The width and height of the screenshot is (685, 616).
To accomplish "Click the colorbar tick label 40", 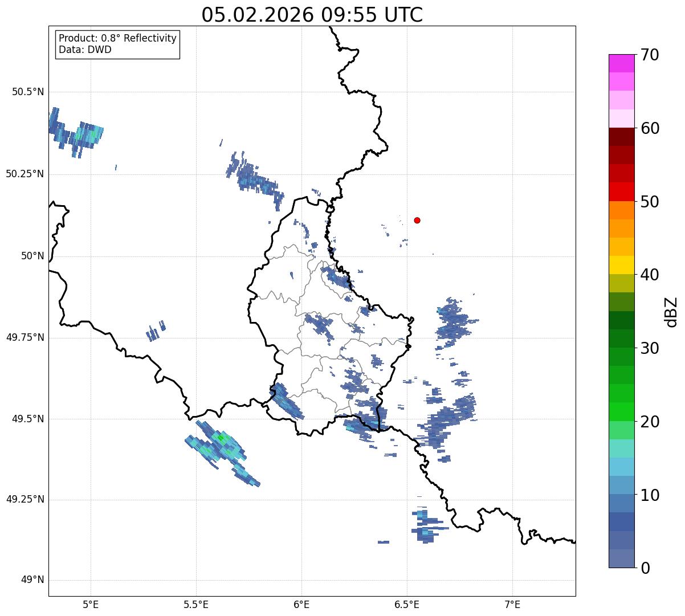I will tap(650, 275).
